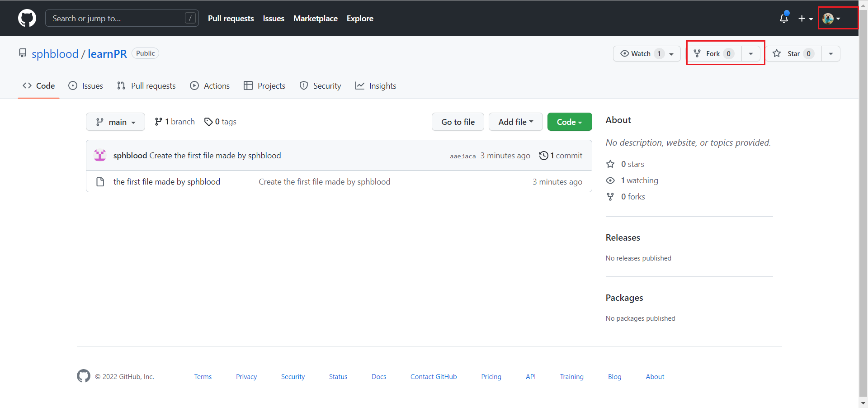Click Go to file button
Image resolution: width=868 pixels, height=408 pixels.
[x=458, y=122]
